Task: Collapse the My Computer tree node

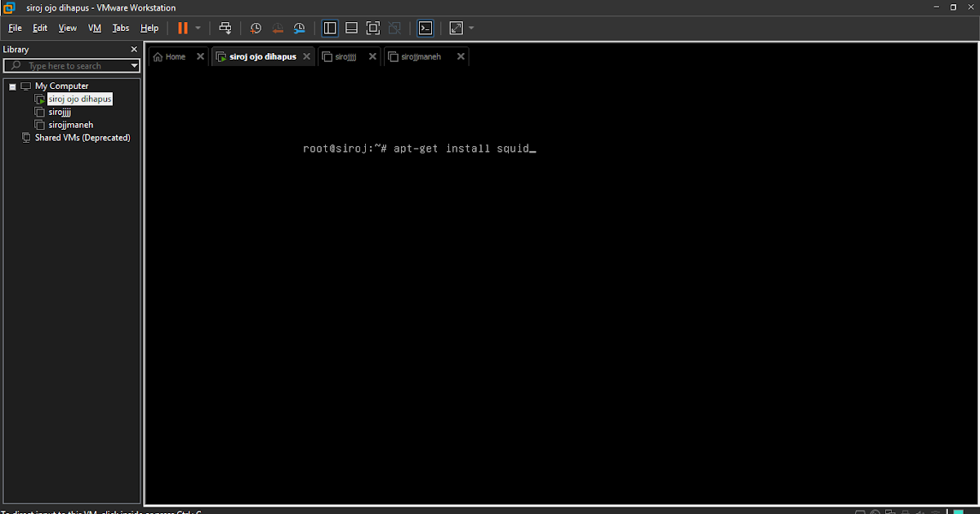Action: pyautogui.click(x=12, y=86)
